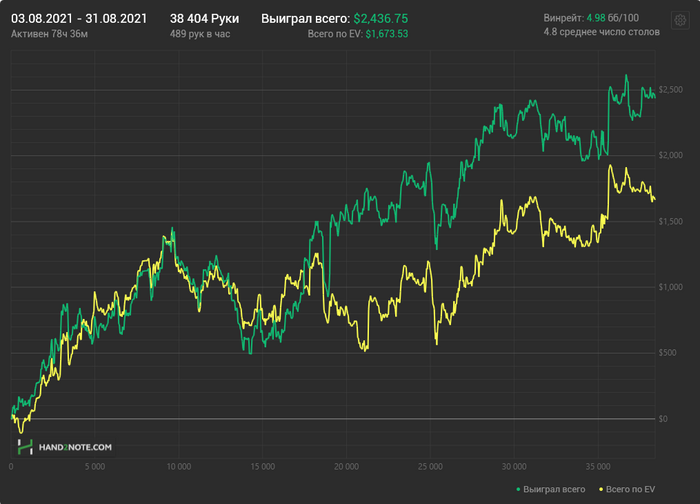Select the '38 404 Руки' hands count
The height and width of the screenshot is (504, 700).
(204, 19)
